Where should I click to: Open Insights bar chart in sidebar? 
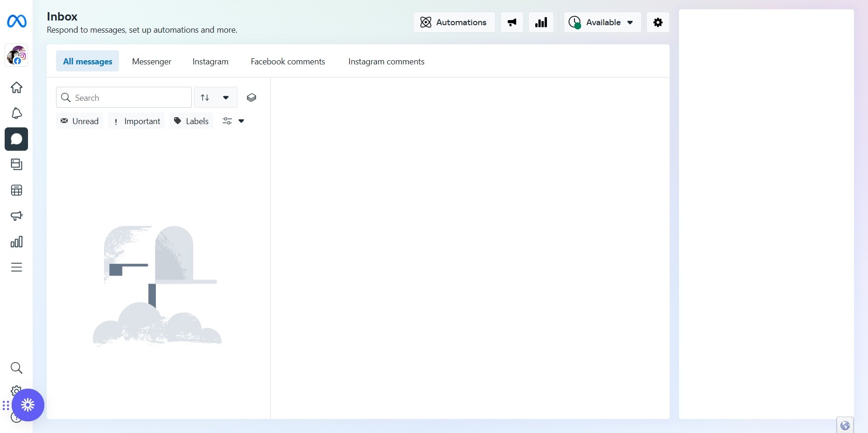coord(16,242)
